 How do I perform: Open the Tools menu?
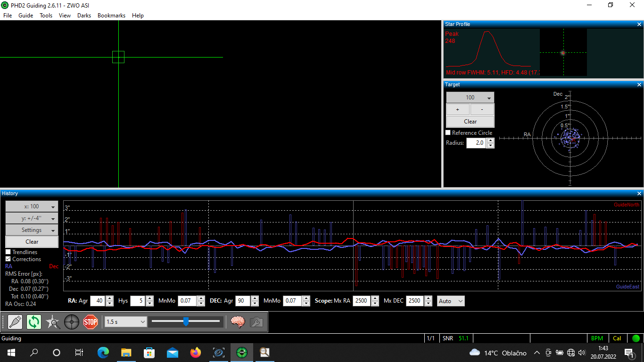tap(46, 16)
